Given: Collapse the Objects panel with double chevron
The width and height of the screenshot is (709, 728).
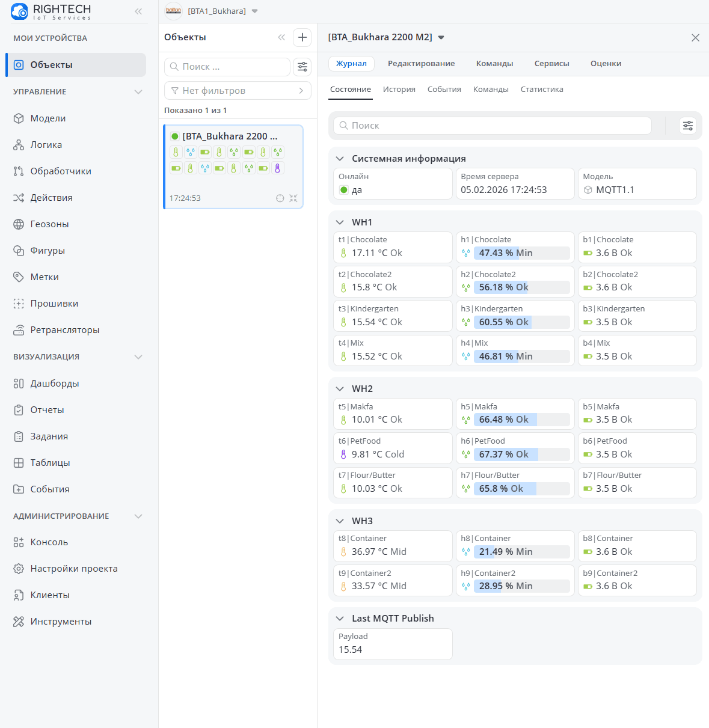Looking at the screenshot, I should (281, 37).
